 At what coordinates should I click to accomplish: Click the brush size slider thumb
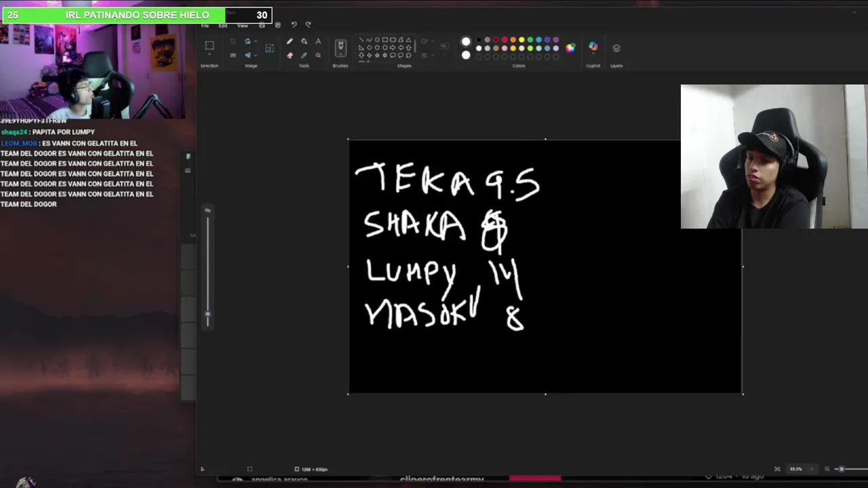tap(208, 314)
